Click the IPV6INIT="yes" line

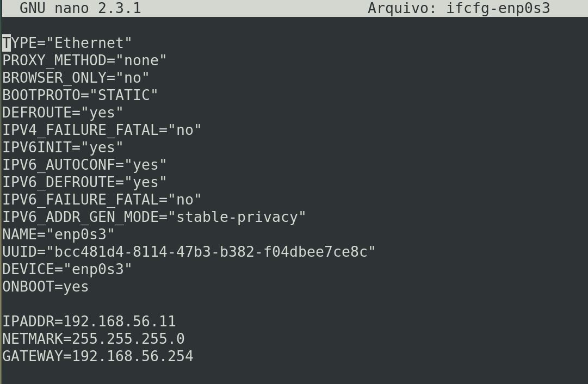click(63, 147)
